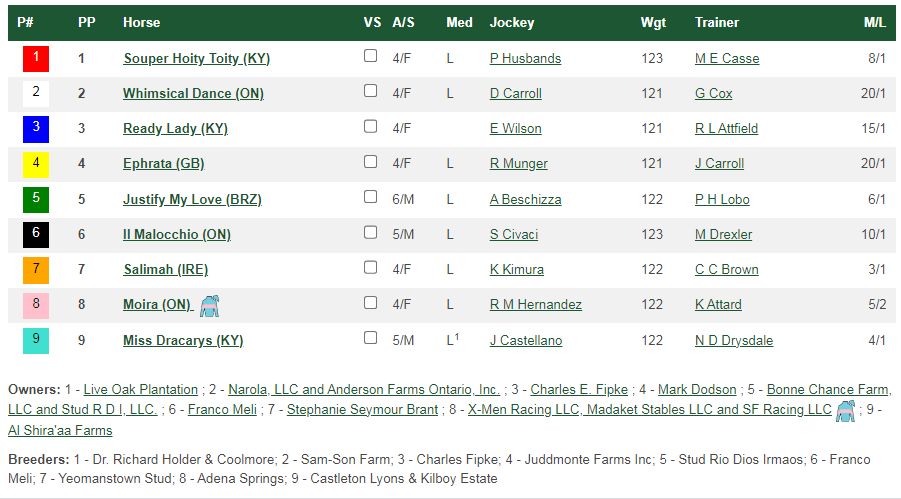Screen dimensions: 901x499
Task: Open trainer N D Drysdale link
Action: (734, 340)
